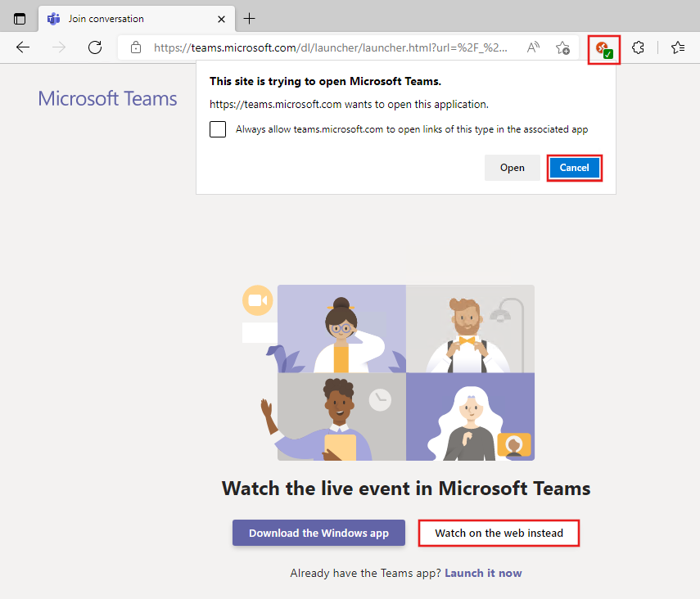Click the Launch it now link

pos(484,573)
